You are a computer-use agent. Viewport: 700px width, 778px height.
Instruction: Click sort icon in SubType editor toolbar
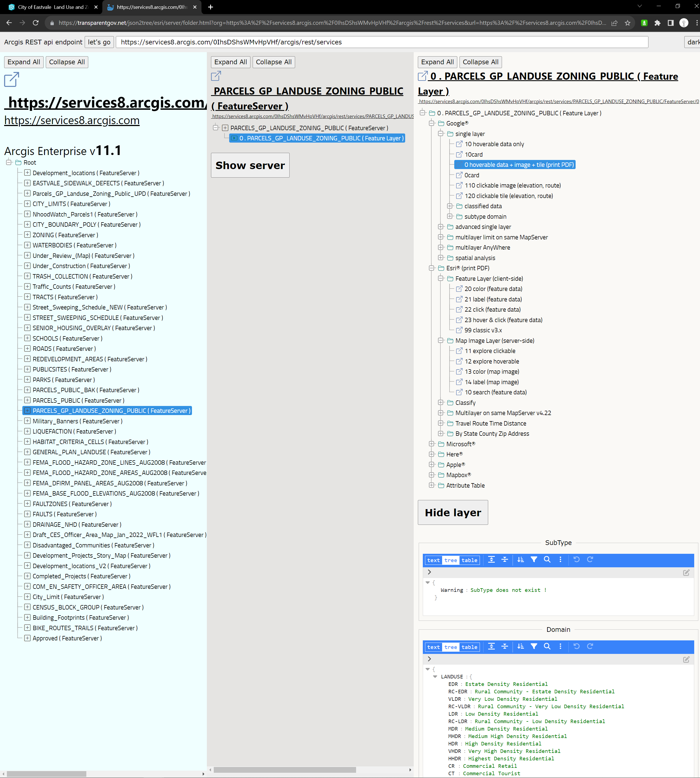[x=520, y=560]
